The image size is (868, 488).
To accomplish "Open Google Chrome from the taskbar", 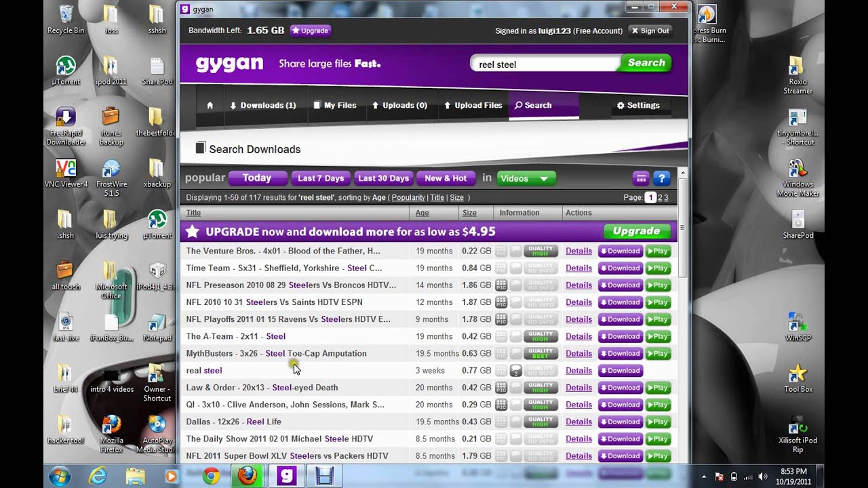I will point(211,476).
